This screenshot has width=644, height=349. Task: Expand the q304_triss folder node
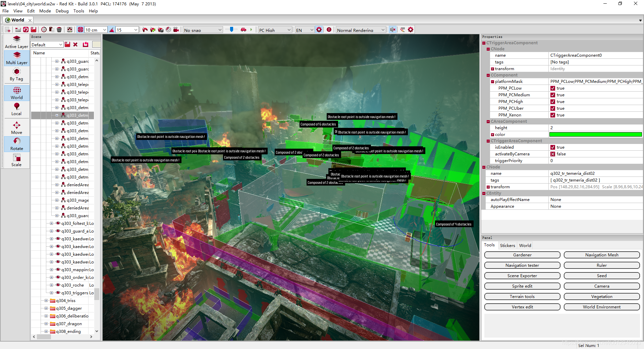[x=46, y=301]
